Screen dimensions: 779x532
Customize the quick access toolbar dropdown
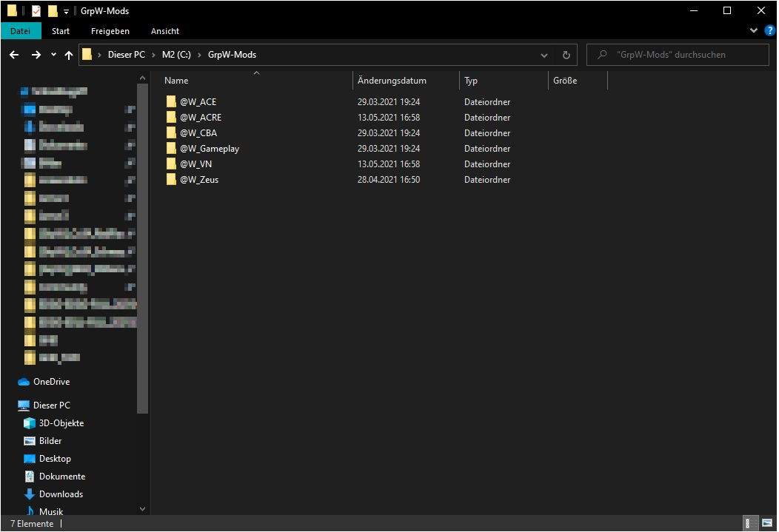66,11
